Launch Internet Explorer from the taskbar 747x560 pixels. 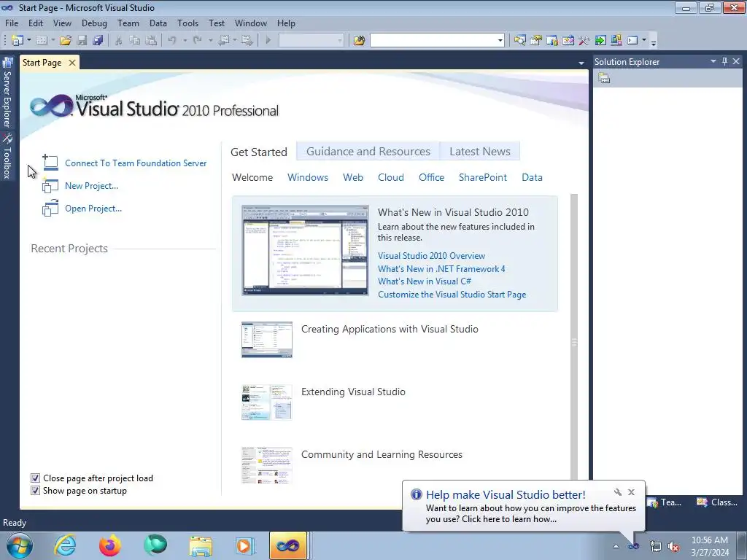(x=65, y=545)
